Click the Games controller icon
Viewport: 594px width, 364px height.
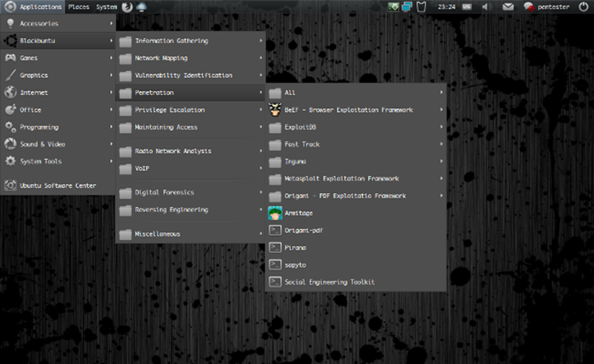pos(11,58)
